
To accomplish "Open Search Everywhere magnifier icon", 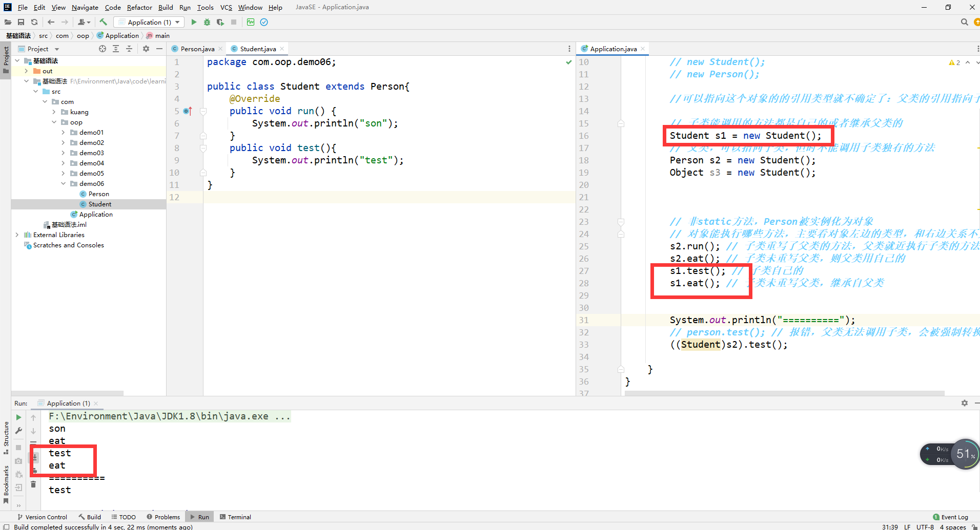I will click(x=964, y=22).
